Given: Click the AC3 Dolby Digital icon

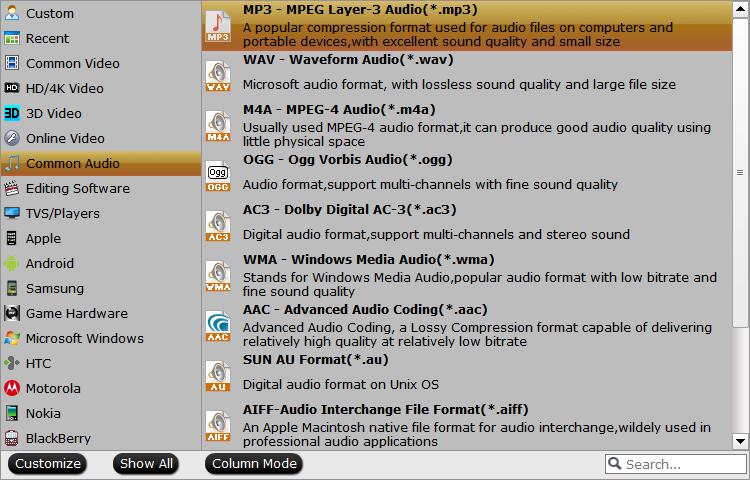Looking at the screenshot, I should click(218, 226).
